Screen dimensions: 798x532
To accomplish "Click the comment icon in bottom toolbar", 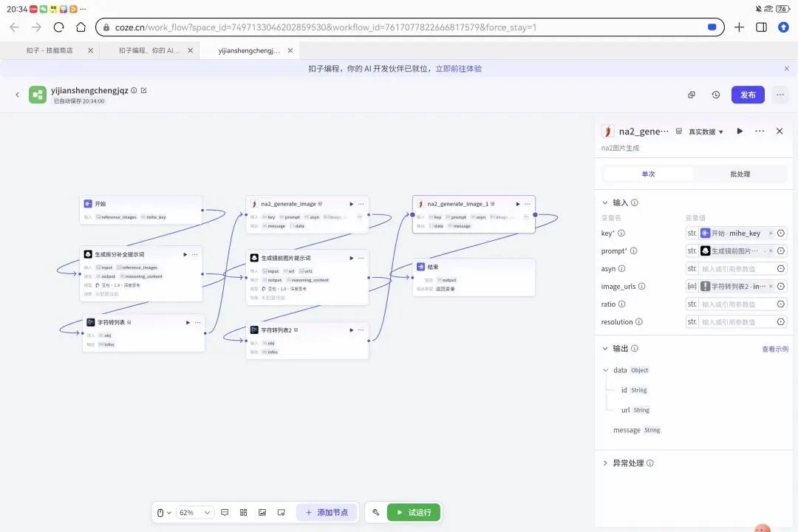I will (225, 513).
